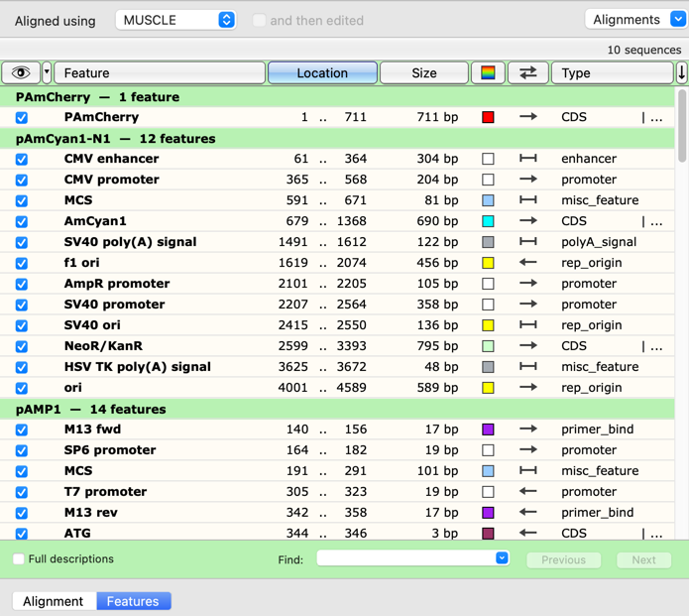Screen dimensions: 689x616
Task: Uncheck the AmCyan1 feature checkbox
Action: [x=22, y=221]
